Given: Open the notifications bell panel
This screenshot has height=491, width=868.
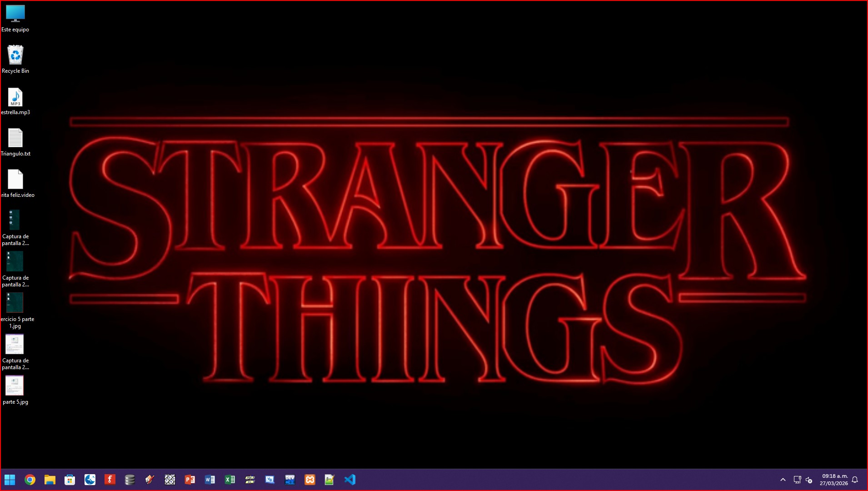Looking at the screenshot, I should 855,480.
